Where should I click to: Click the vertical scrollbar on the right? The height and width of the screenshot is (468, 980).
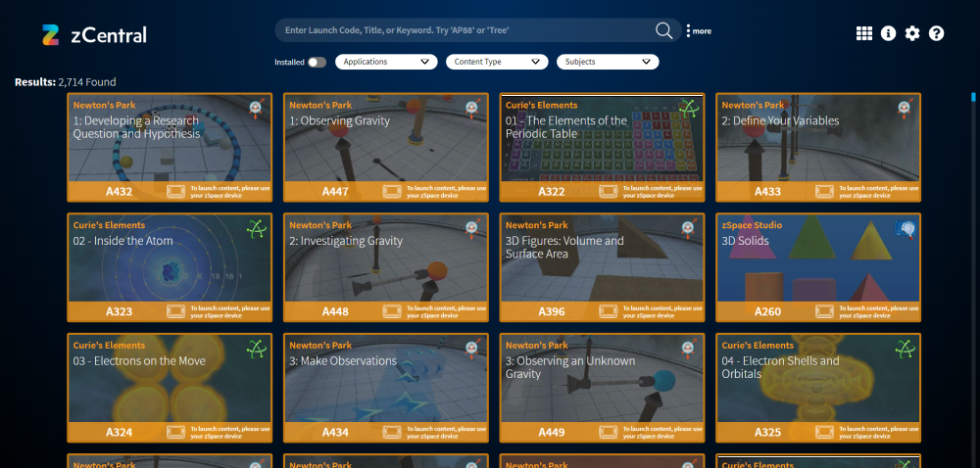[973, 97]
